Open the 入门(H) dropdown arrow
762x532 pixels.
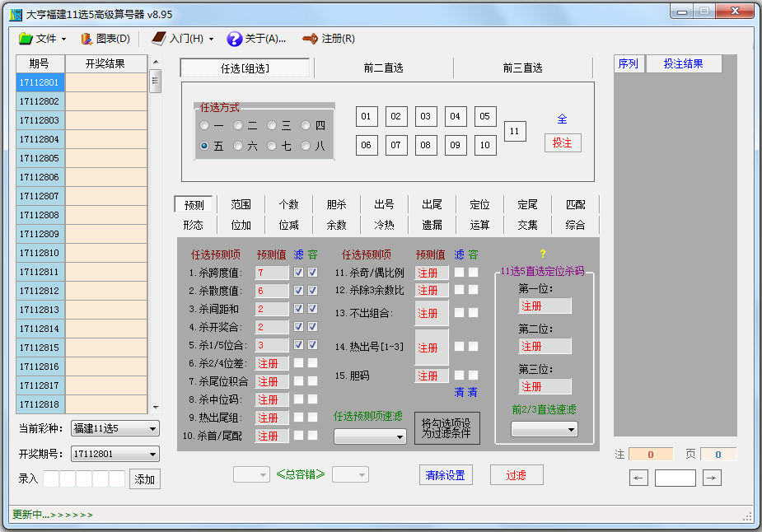coord(211,40)
